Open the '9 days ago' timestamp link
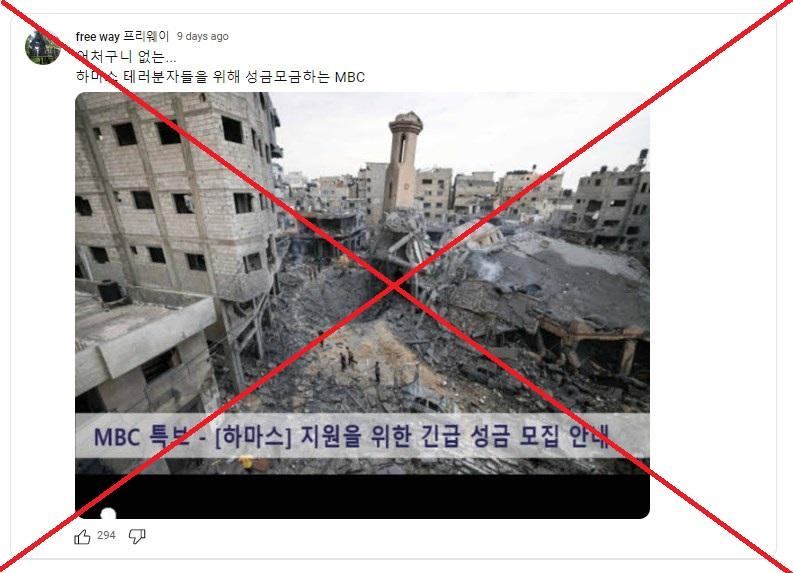 click(202, 36)
